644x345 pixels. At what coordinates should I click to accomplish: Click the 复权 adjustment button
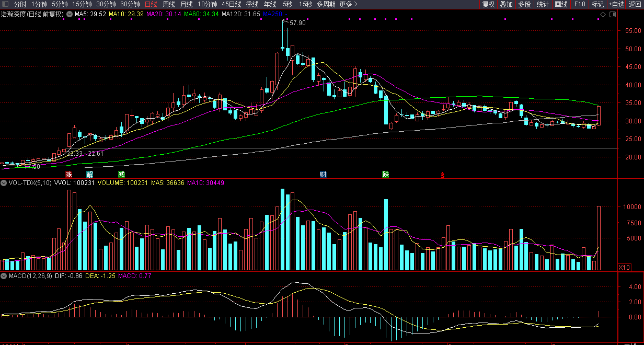pos(488,4)
